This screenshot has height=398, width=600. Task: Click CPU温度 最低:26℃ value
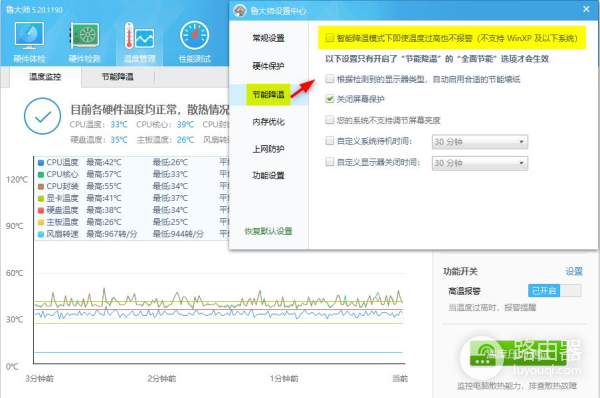pos(170,163)
